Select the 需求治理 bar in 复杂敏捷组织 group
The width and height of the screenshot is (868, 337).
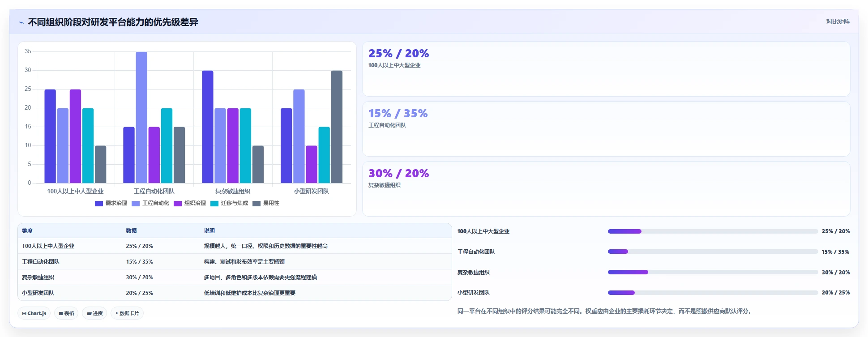208,127
